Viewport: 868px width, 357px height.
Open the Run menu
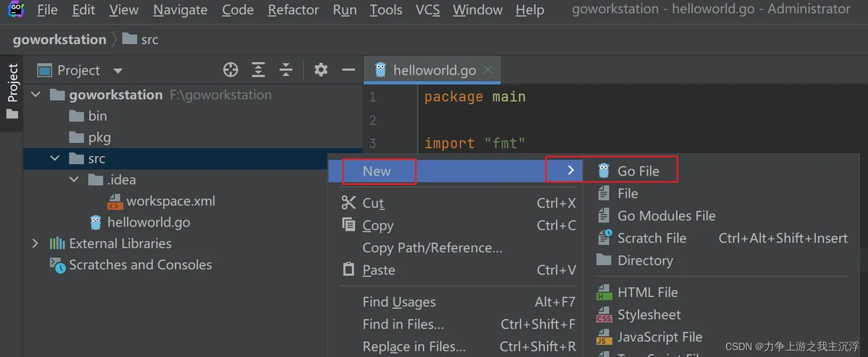point(345,10)
